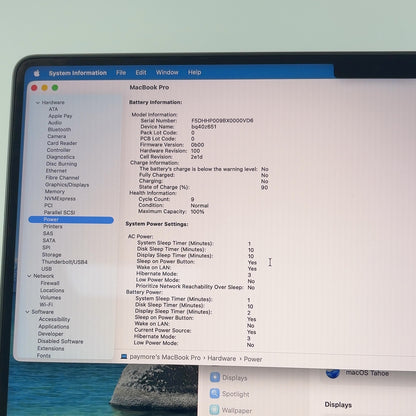
Task: Click the yellow minimize window button
Action: click(x=44, y=88)
